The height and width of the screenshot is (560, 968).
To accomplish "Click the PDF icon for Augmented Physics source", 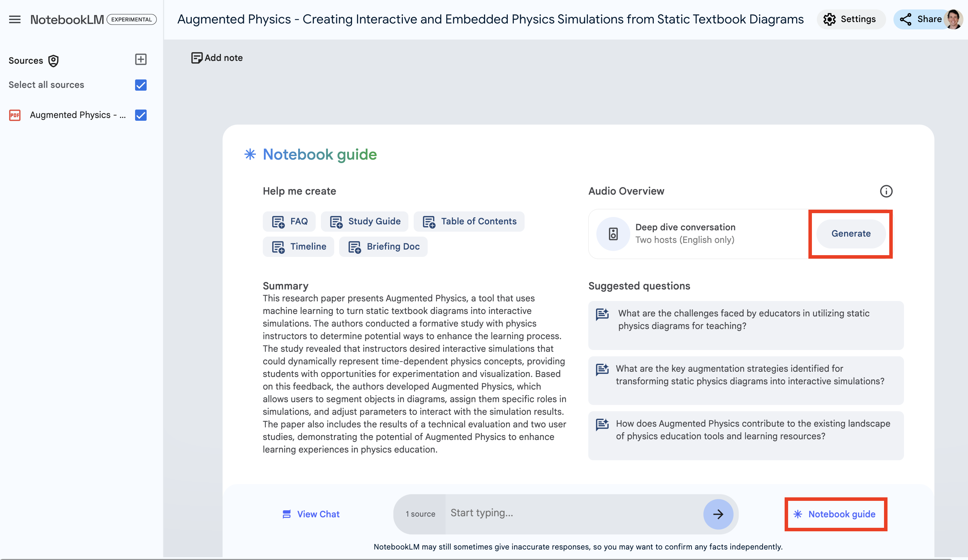I will click(15, 115).
